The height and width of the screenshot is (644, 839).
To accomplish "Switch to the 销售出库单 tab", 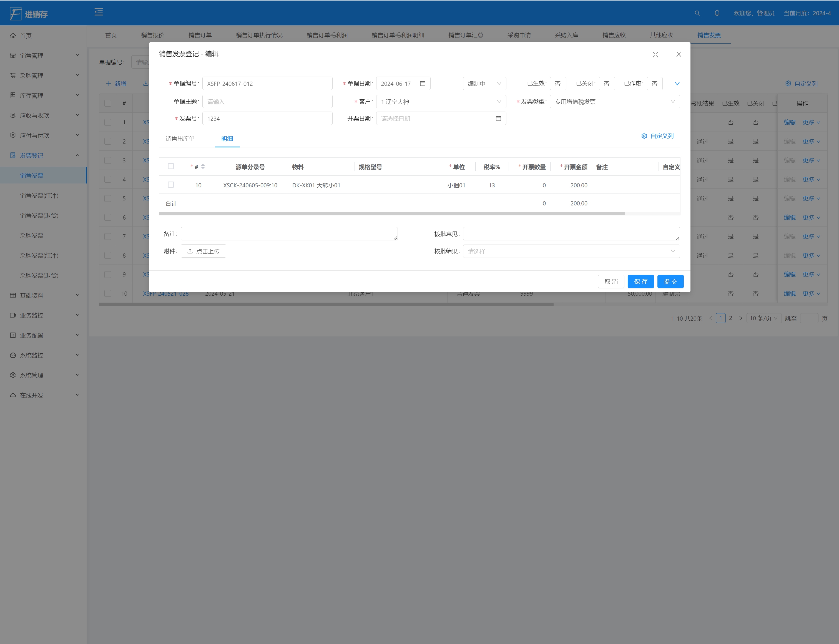I will (180, 139).
